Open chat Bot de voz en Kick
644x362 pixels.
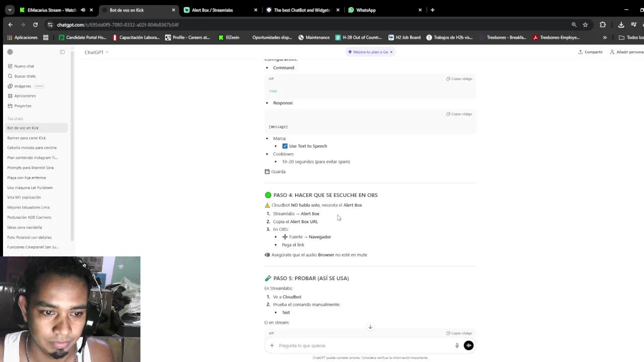point(36,128)
